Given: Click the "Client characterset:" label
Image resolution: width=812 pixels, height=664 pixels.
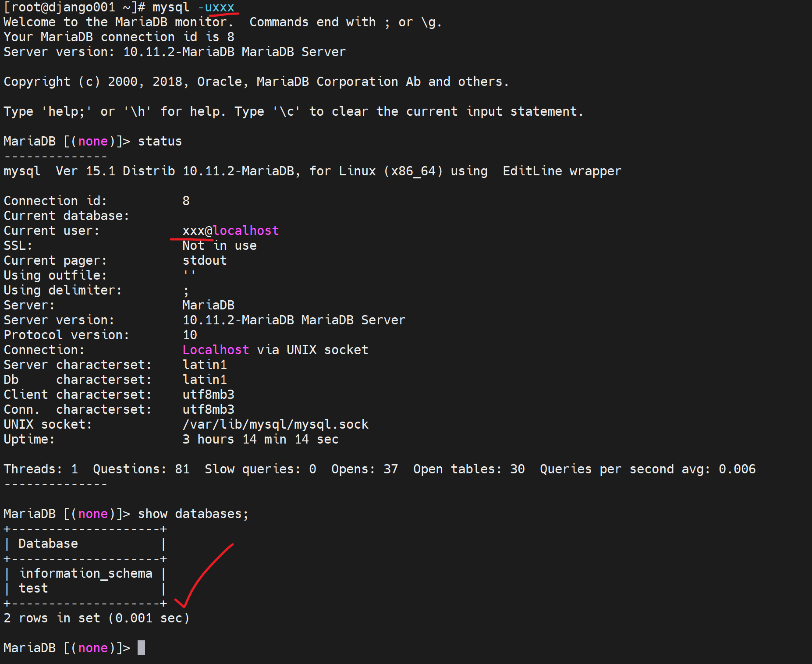Looking at the screenshot, I should [x=78, y=394].
